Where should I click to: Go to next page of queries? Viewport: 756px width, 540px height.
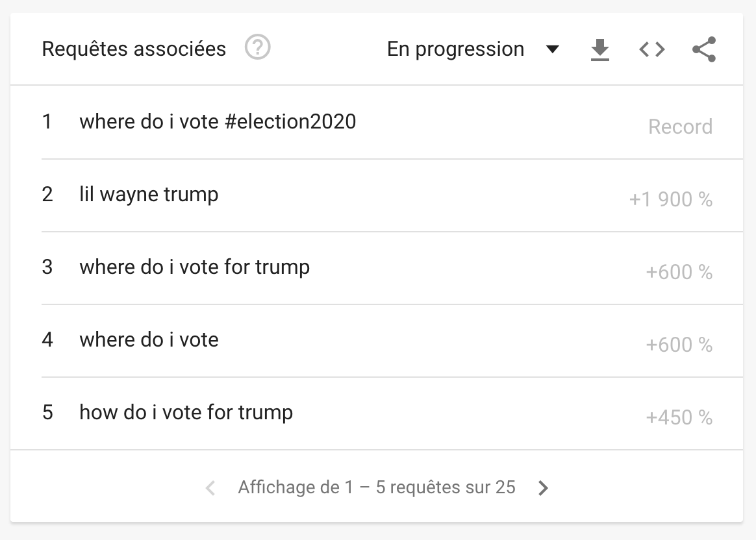544,488
